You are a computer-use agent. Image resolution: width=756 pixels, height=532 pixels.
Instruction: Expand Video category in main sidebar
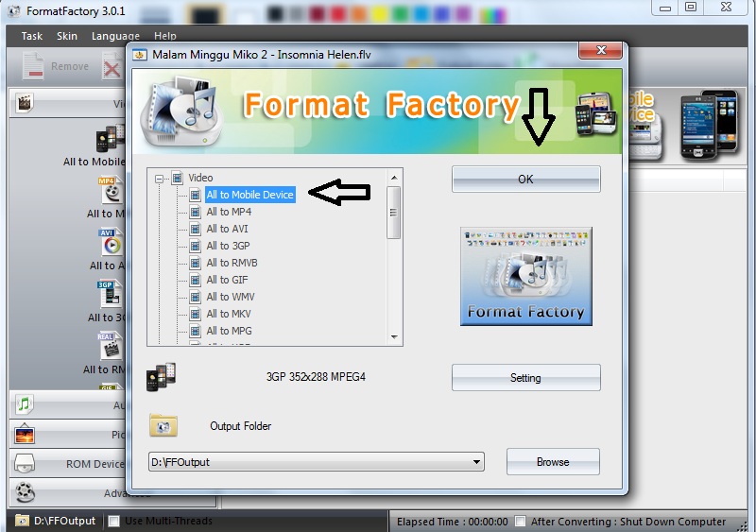67,103
